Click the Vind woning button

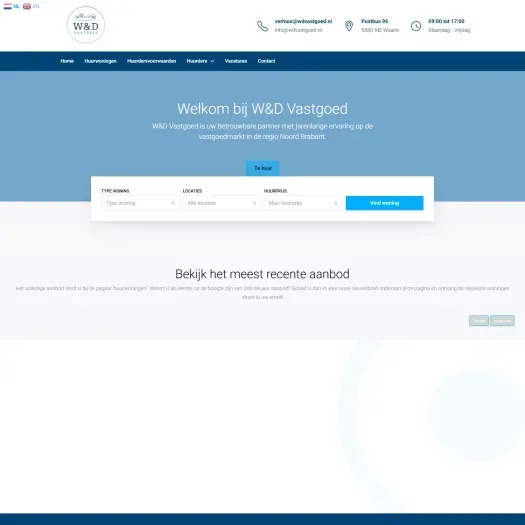click(384, 203)
